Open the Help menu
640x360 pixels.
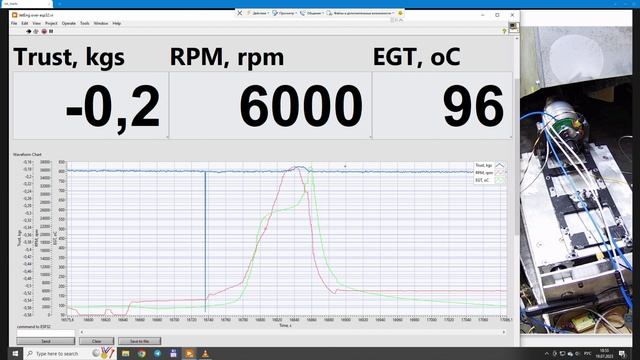click(x=116, y=23)
